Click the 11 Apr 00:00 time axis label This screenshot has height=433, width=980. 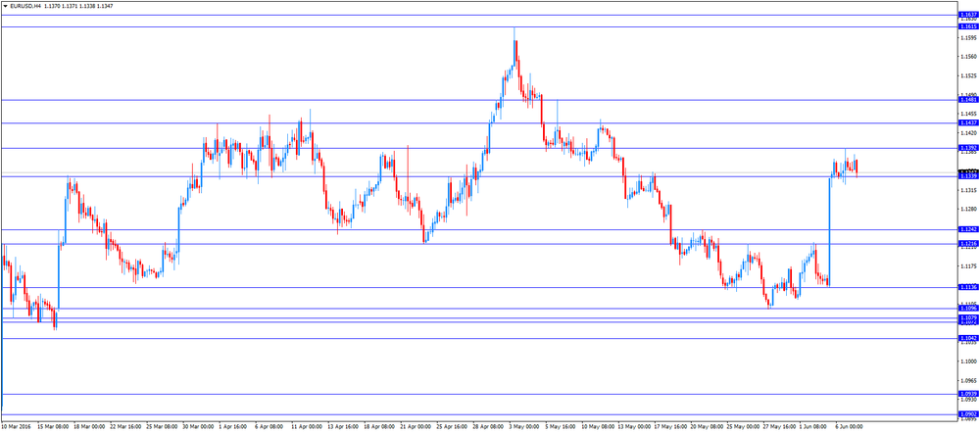[x=306, y=428]
